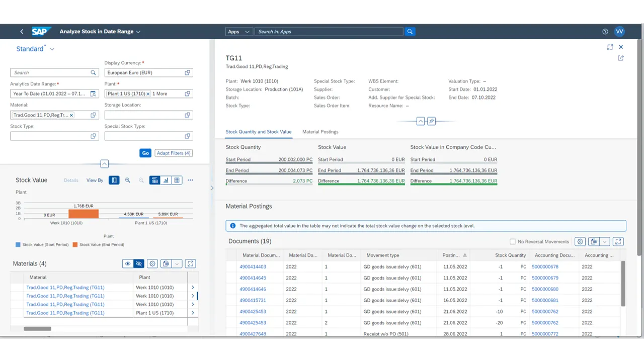Viewport: 644px width, 362px height.
Task: Click the Go button to apply filters
Action: click(145, 153)
